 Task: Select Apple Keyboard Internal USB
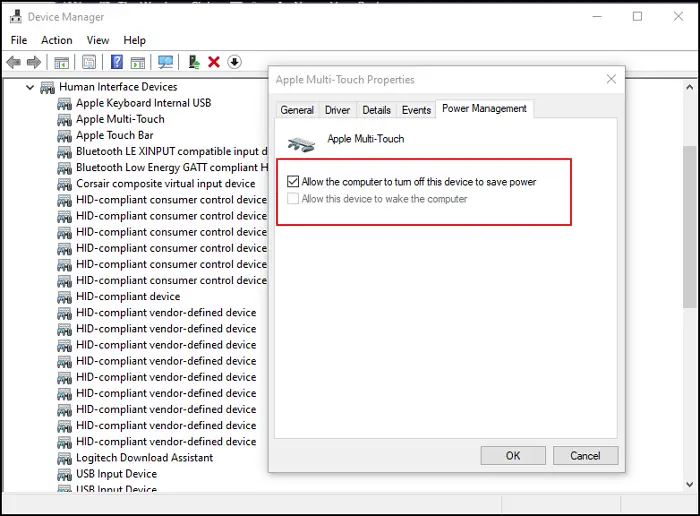143,103
